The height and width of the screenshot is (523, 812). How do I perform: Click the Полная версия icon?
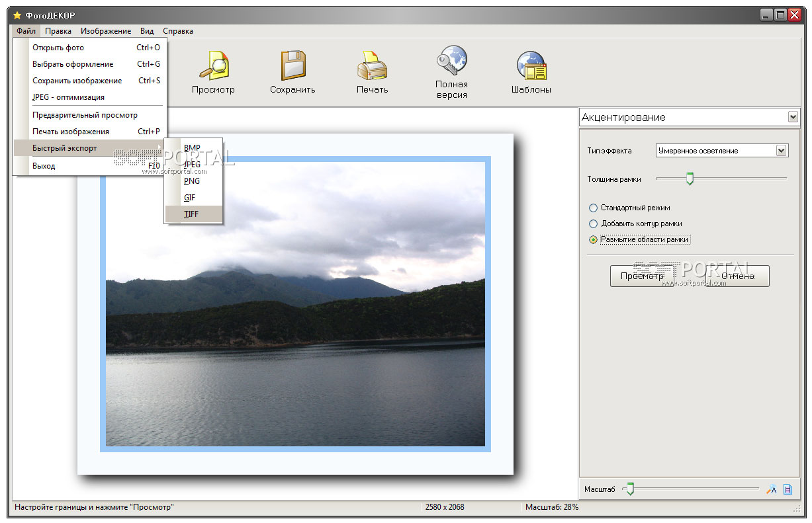(x=451, y=61)
